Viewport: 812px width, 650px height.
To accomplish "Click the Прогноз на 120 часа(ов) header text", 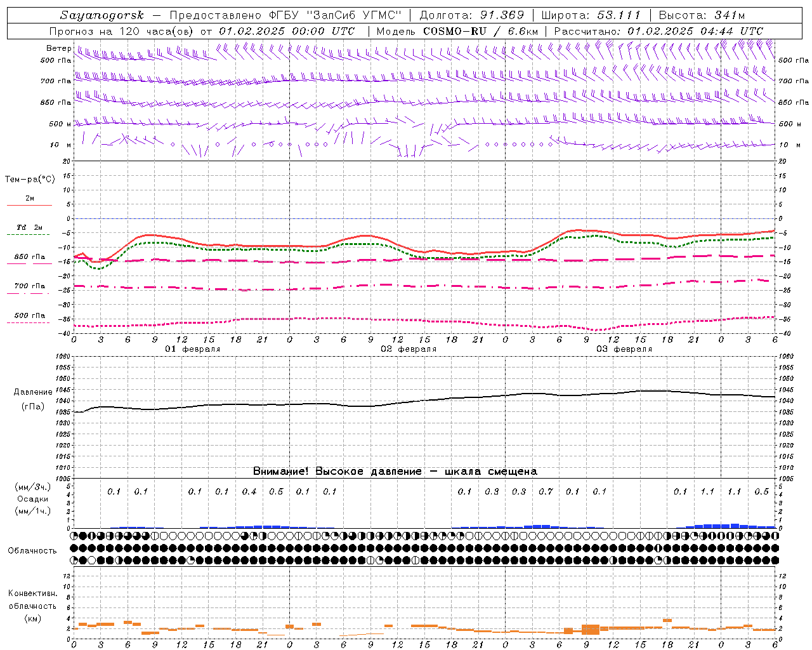I will point(122,31).
